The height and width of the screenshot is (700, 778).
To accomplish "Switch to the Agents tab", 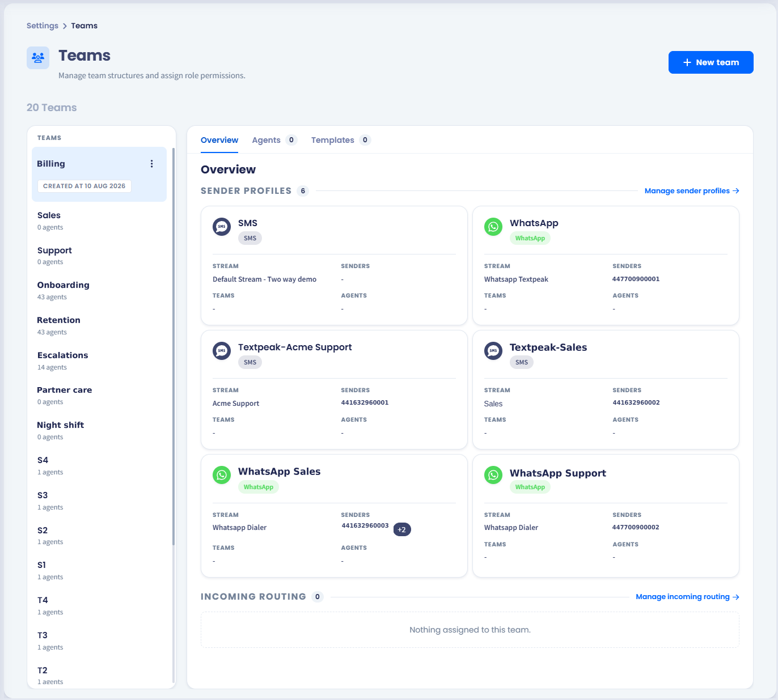I will (274, 140).
